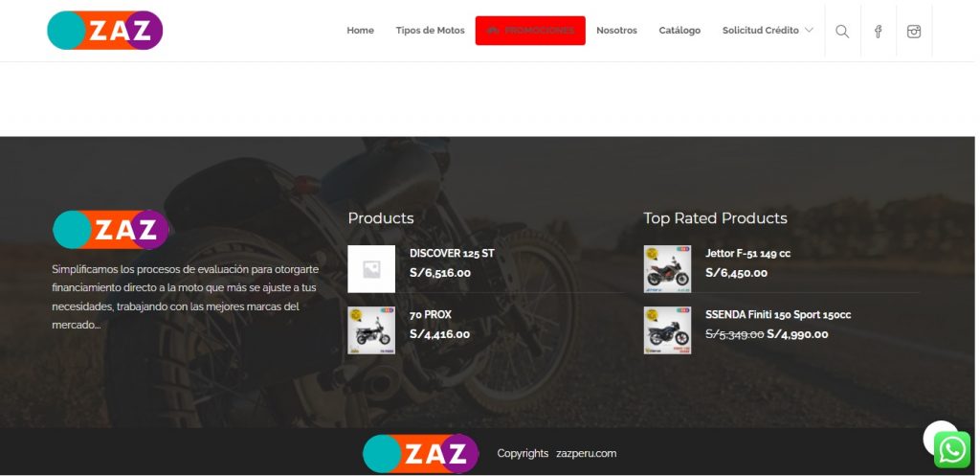
Task: Click the ZAZ logo above footer description
Action: tap(111, 230)
